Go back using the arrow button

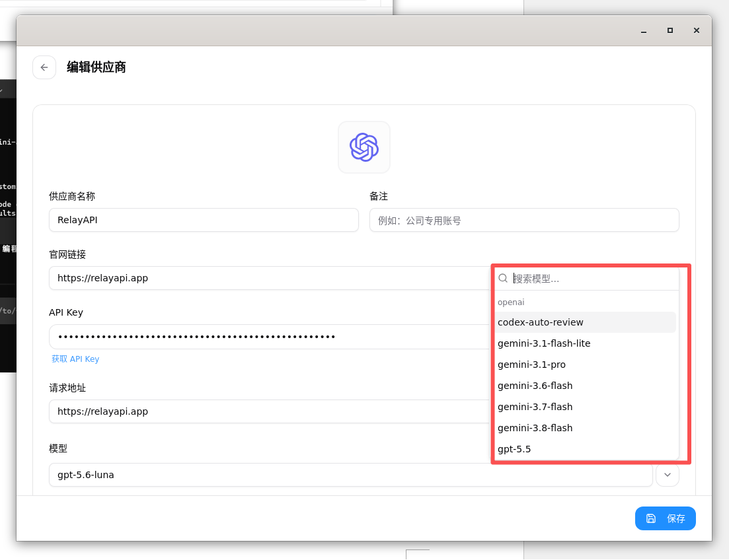pyautogui.click(x=44, y=67)
